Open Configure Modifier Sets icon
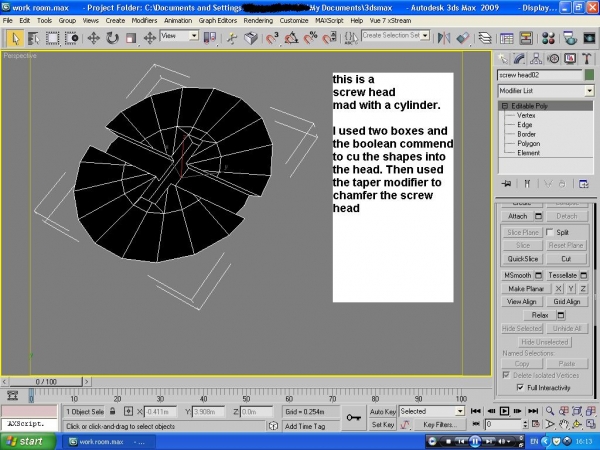 584,184
